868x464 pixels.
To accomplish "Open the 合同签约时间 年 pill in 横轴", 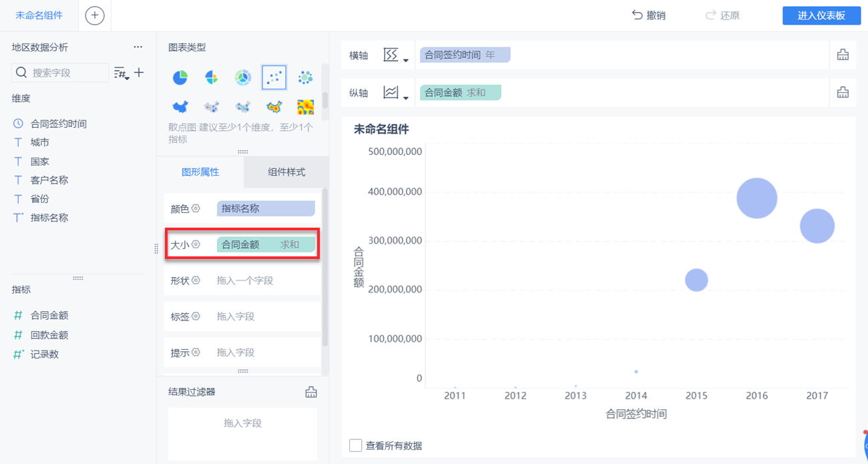I will point(465,55).
